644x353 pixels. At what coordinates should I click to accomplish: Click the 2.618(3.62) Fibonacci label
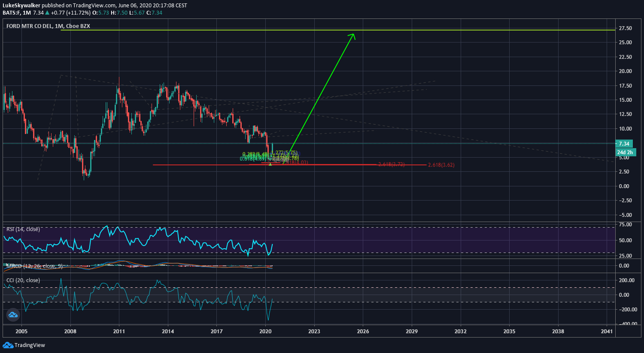click(441, 165)
